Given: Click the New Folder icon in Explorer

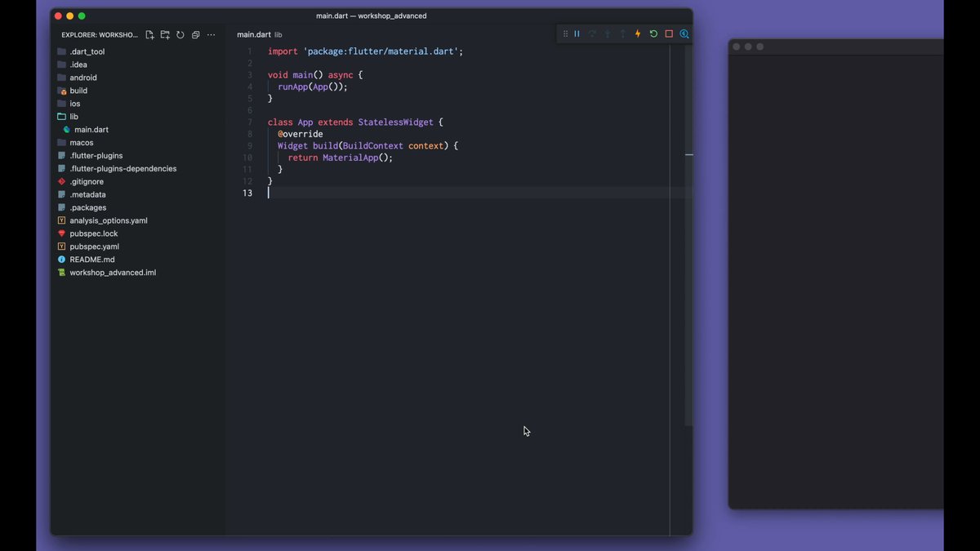Looking at the screenshot, I should pyautogui.click(x=165, y=35).
